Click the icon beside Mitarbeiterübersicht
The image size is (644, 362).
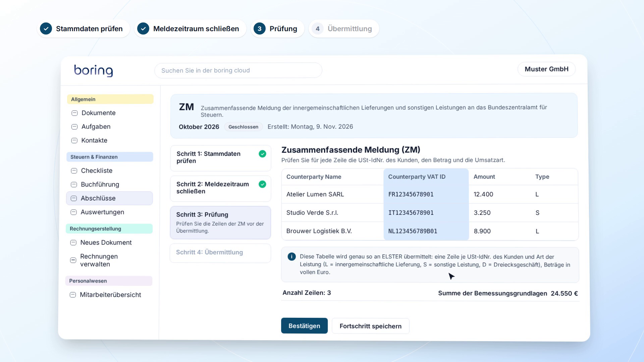[72, 295]
